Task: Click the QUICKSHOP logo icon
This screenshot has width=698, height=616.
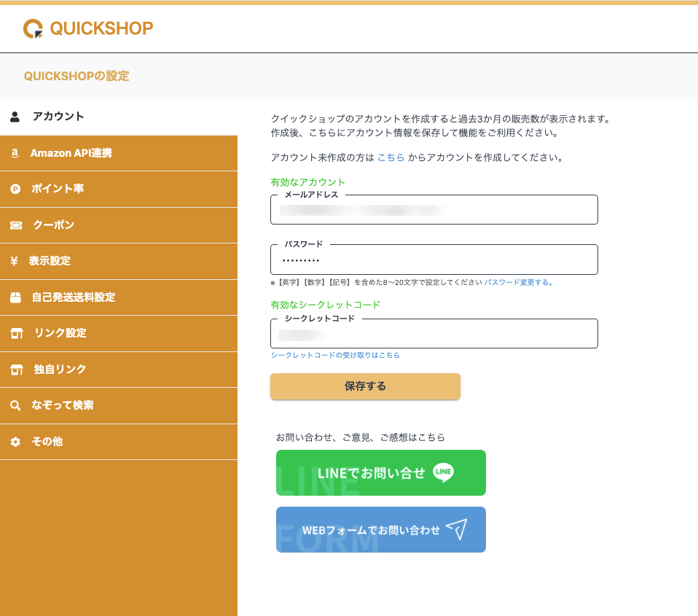Action: coord(34,28)
